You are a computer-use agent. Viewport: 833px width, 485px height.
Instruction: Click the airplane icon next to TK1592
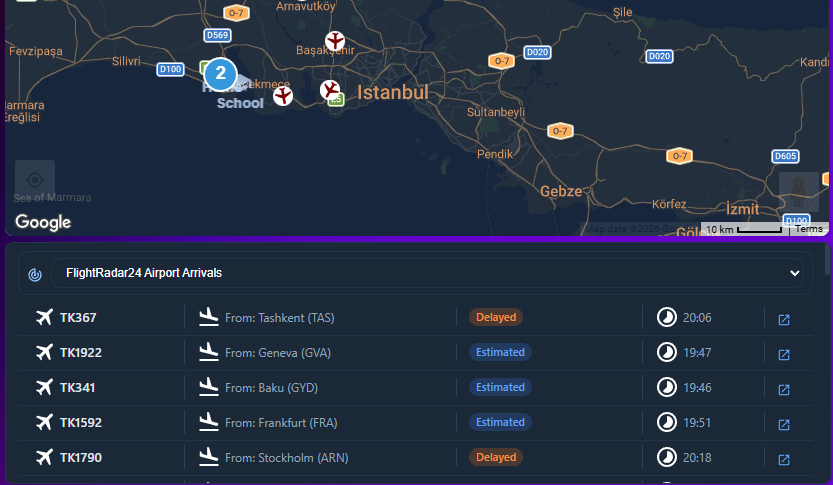[x=45, y=422]
